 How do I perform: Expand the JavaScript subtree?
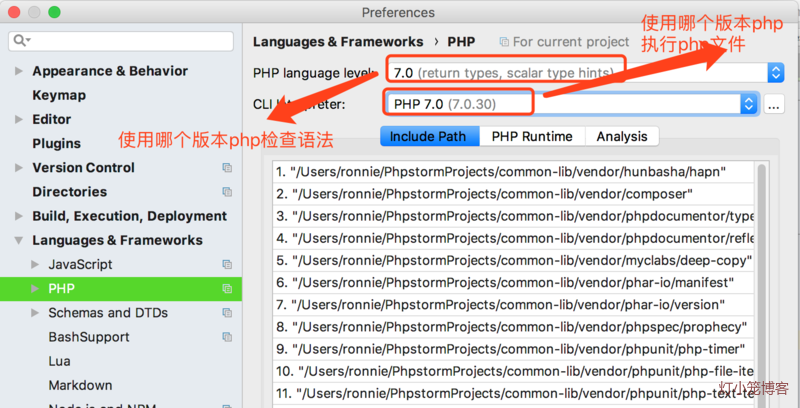[35, 264]
